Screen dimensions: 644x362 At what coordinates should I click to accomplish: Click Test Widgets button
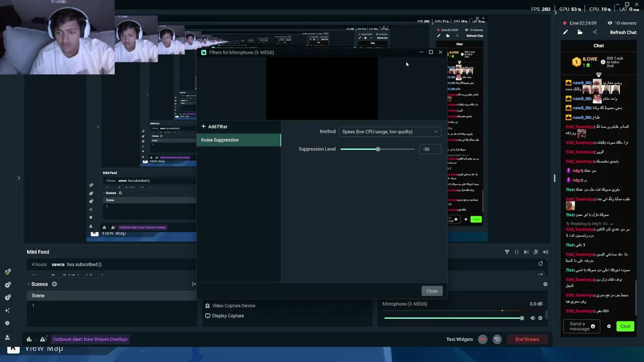coord(459,339)
